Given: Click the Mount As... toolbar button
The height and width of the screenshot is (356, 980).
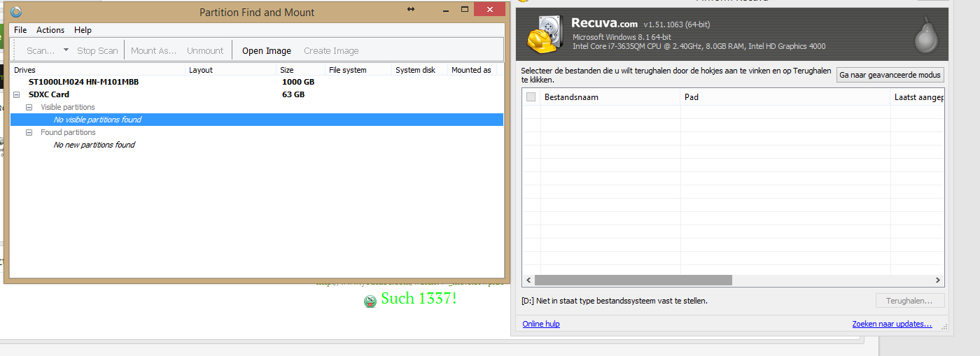Looking at the screenshot, I should click(154, 50).
